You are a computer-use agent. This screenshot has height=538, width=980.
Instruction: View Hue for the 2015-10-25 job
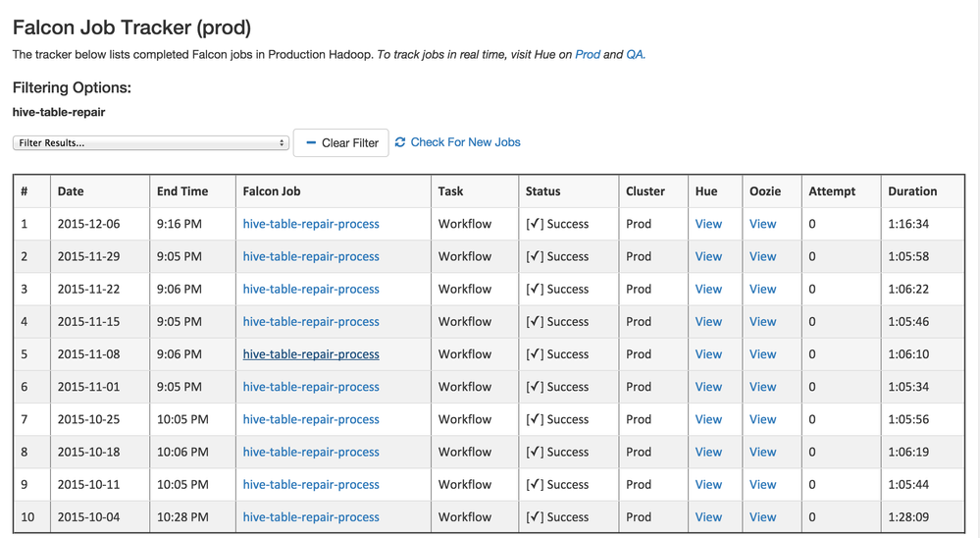(x=708, y=419)
